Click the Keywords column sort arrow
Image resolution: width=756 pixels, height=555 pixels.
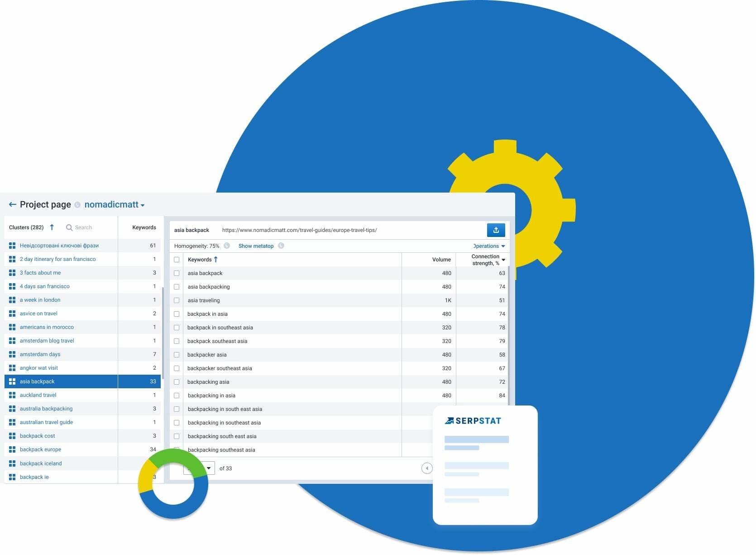216,260
